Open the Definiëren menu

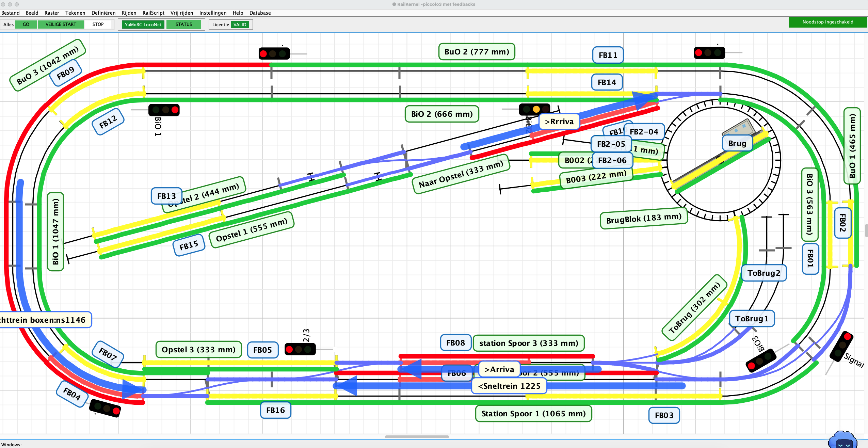pyautogui.click(x=103, y=13)
